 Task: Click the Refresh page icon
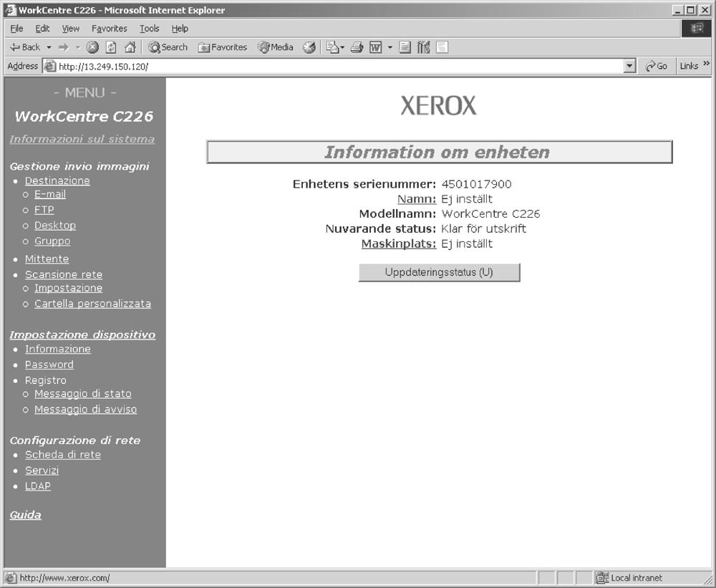(111, 47)
